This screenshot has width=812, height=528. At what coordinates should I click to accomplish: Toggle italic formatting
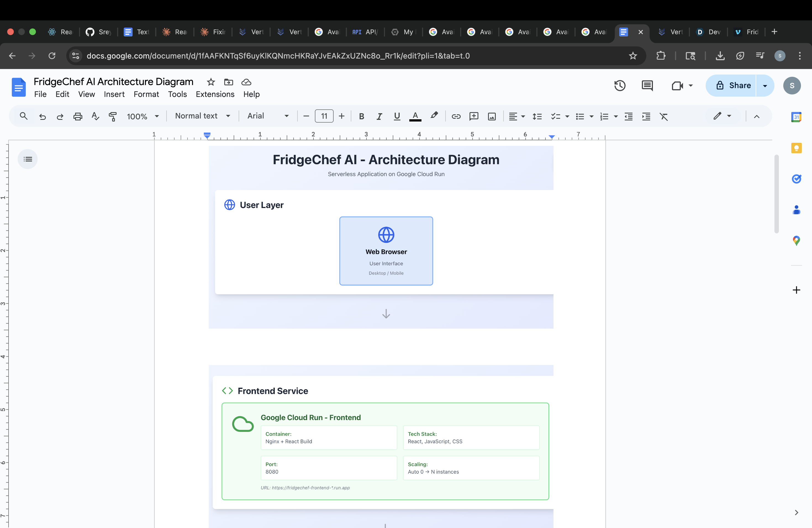379,116
